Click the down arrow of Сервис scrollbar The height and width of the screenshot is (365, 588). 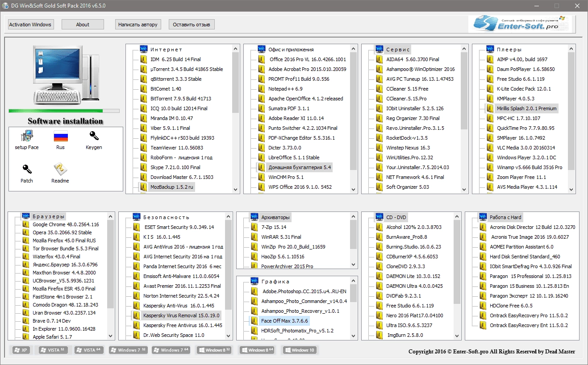[x=464, y=189]
